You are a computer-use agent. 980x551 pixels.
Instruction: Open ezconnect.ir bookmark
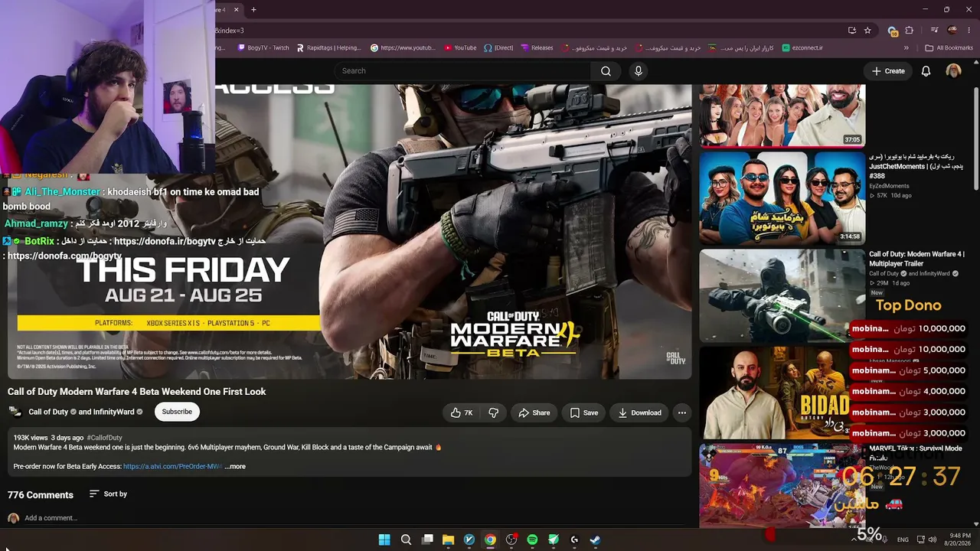802,48
